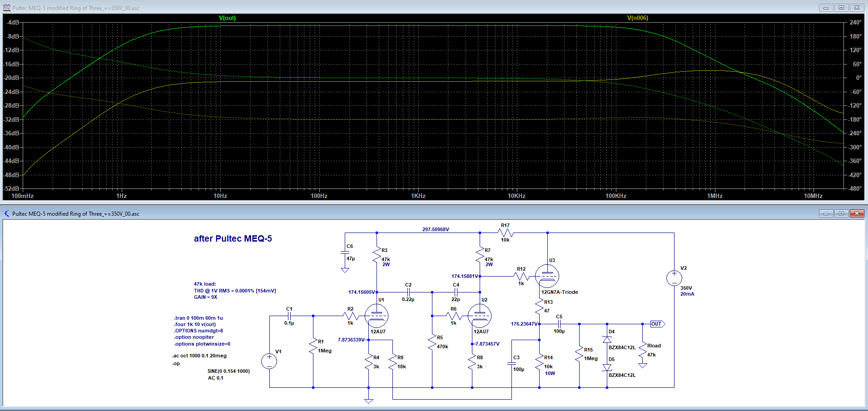Viewport: 868px width, 411px height.
Task: Select the Rload 47k resistor symbol
Action: pos(642,350)
